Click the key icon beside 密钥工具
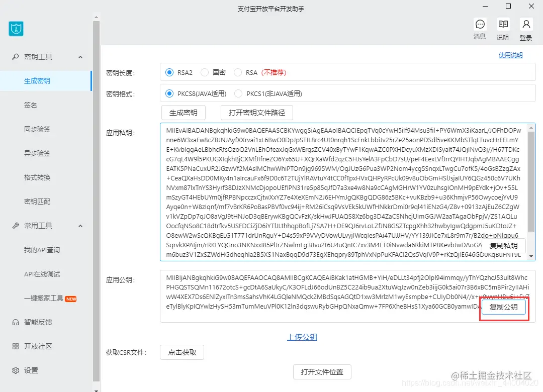Screen dimensions: 543x392 [16, 57]
